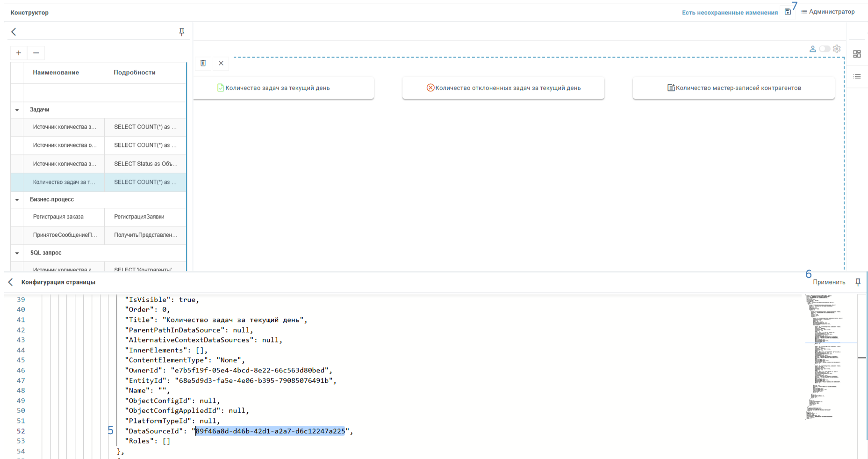Deselect the element via the X icon
Screen dimensions: 868x459
(x=221, y=63)
